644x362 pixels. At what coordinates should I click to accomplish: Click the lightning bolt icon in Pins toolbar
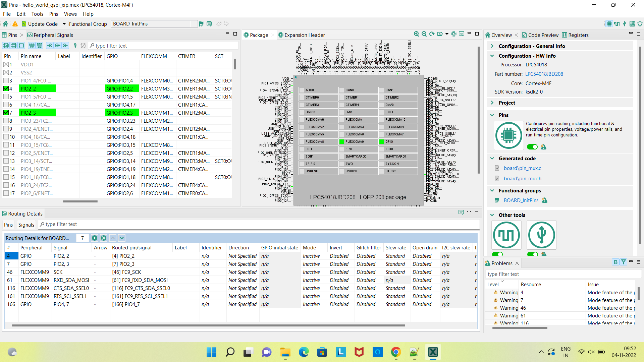point(75,46)
